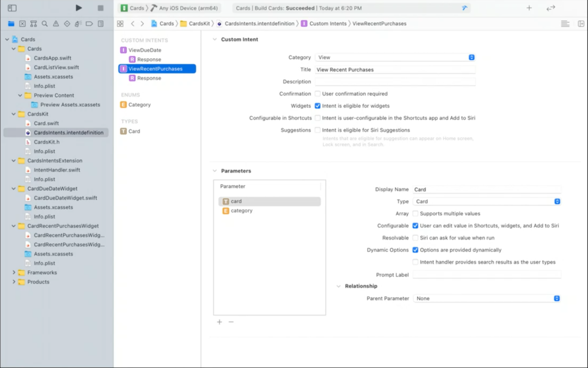This screenshot has width=588, height=368.
Task: Select the category parameter row
Action: click(241, 210)
